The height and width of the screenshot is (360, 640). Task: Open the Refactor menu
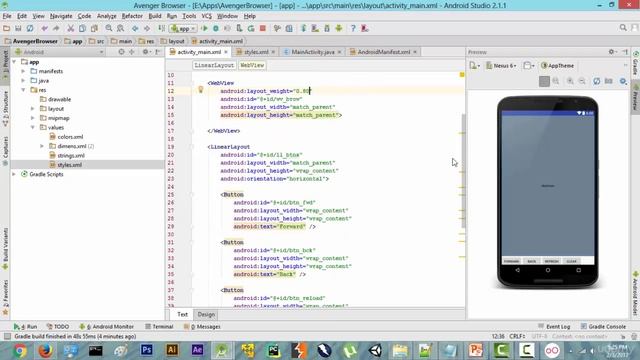click(x=132, y=16)
